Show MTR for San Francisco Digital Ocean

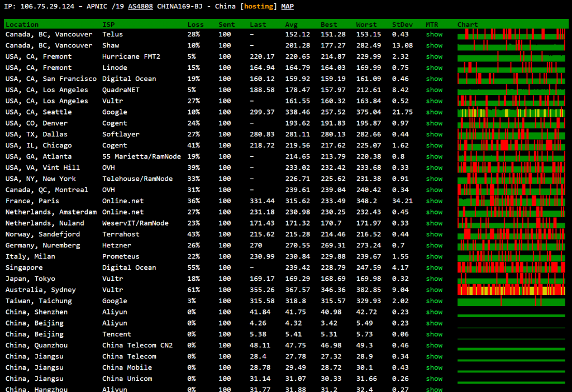[434, 79]
